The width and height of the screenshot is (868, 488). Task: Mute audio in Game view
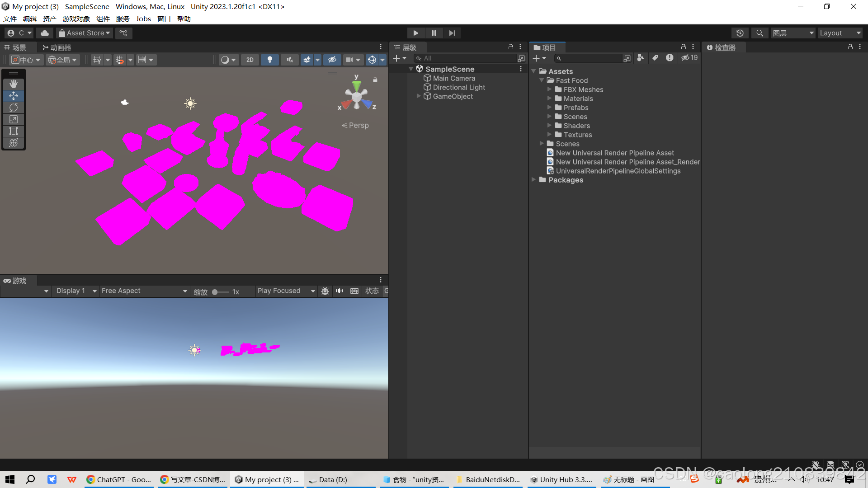pyautogui.click(x=340, y=291)
